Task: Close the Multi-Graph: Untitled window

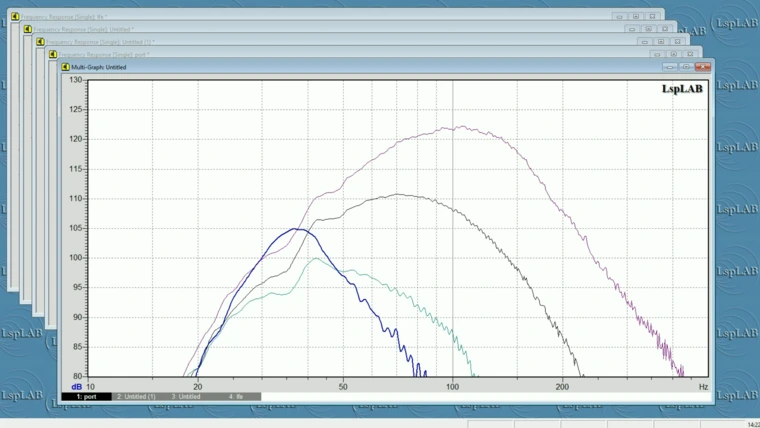Action: (x=703, y=67)
